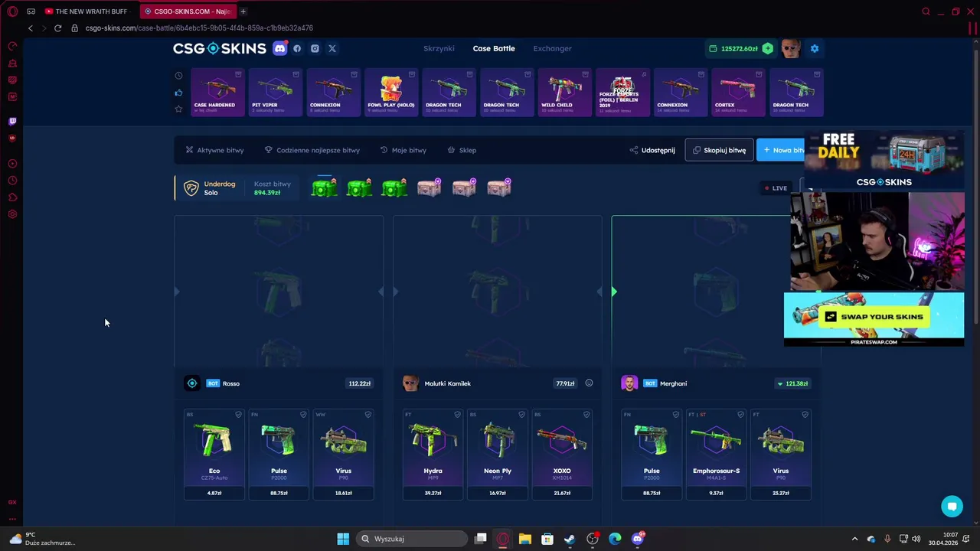Screen dimensions: 980x551
Task: Open the Exchanger menu
Action: click(x=552, y=48)
